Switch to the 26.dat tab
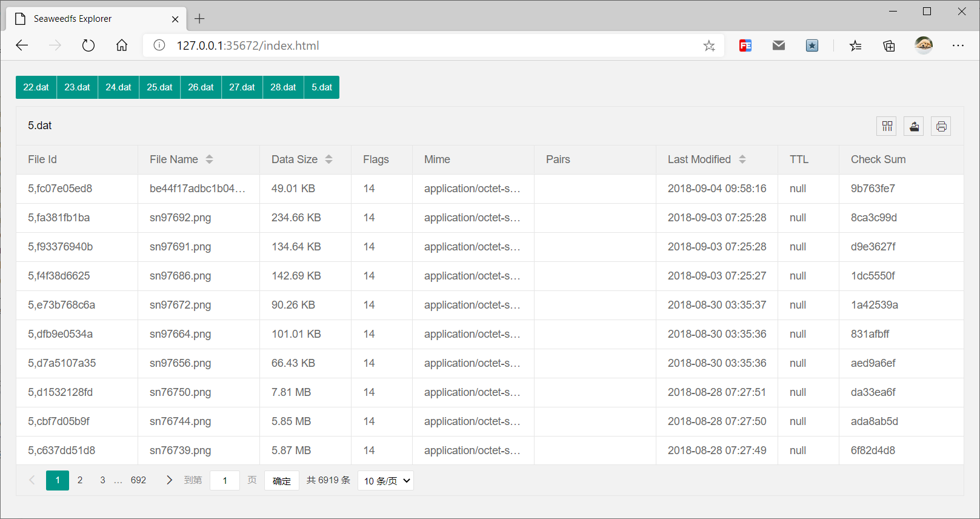Viewport: 980px width, 519px height. [201, 87]
